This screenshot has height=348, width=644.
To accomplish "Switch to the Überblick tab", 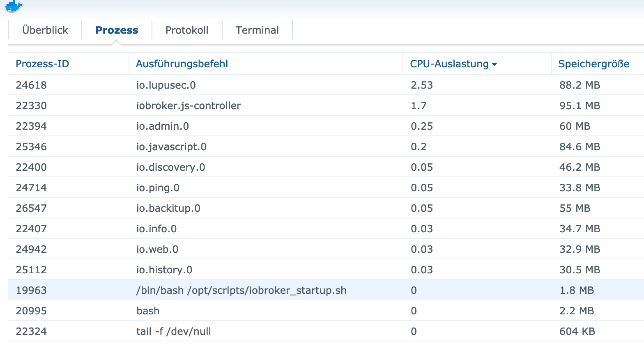I will (x=45, y=30).
